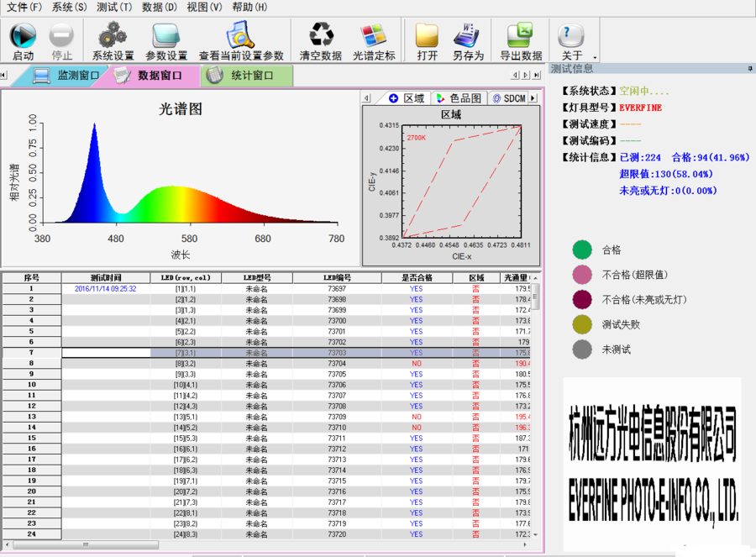
Task: Click window tabs previous arrow
Action: point(516,76)
